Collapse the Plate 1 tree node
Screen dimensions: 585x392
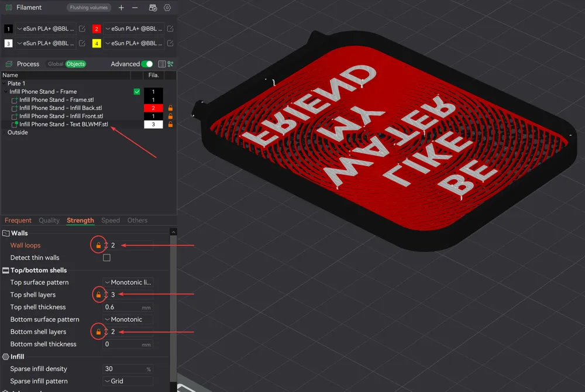click(x=5, y=83)
